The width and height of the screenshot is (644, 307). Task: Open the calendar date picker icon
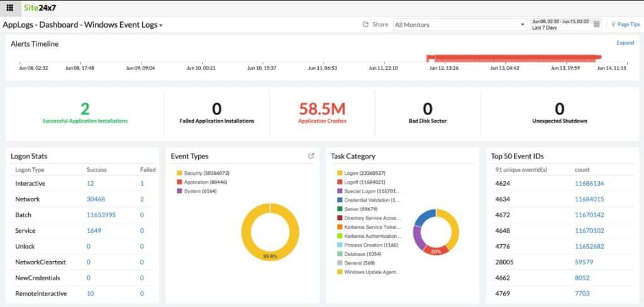tap(596, 25)
